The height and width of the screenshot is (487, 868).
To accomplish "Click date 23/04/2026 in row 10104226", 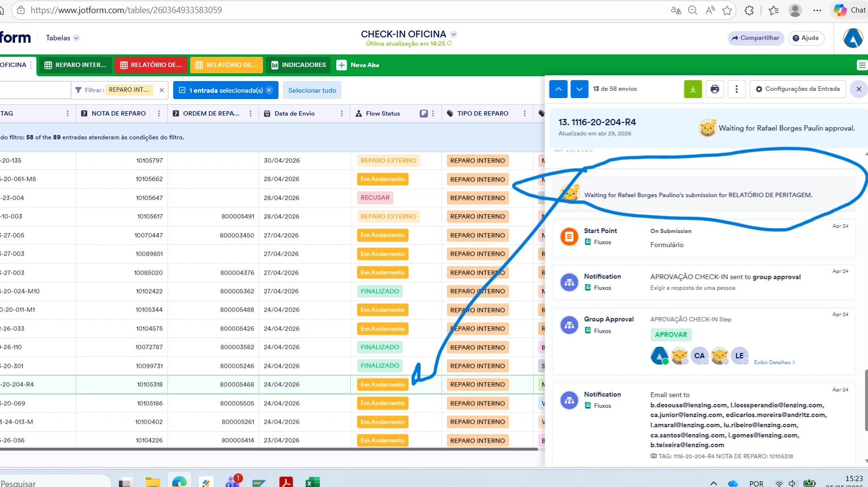I will tap(281, 440).
